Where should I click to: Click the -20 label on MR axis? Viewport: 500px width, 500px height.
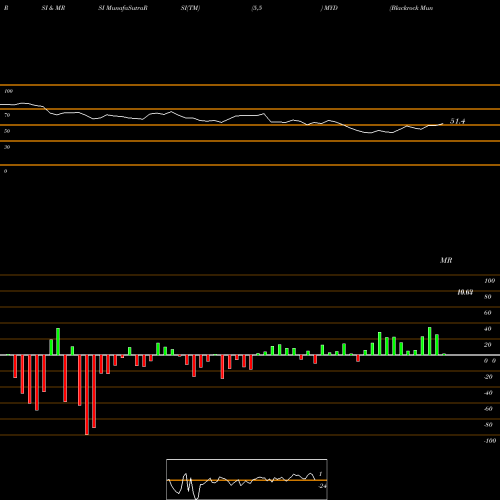(488, 377)
